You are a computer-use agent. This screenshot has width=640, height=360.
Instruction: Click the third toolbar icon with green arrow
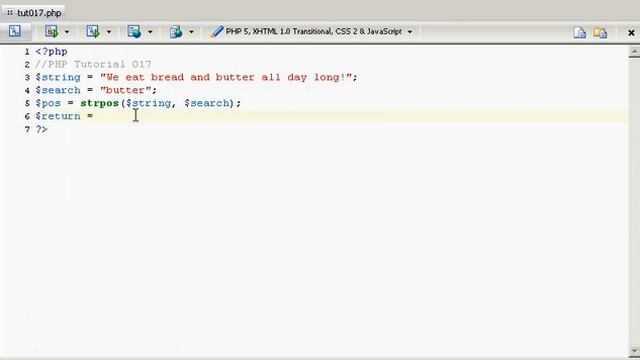pyautogui.click(x=93, y=31)
